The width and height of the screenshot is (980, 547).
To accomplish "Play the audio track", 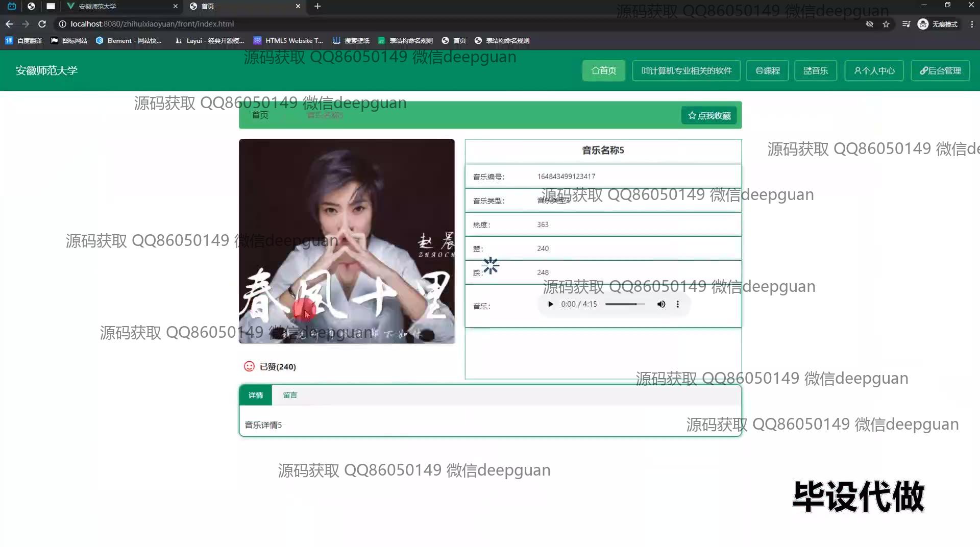I will [550, 304].
